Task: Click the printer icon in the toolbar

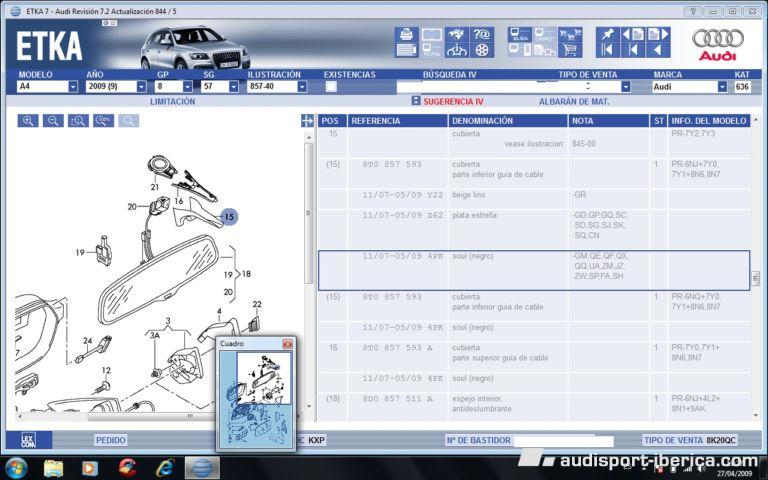Action: tap(407, 34)
